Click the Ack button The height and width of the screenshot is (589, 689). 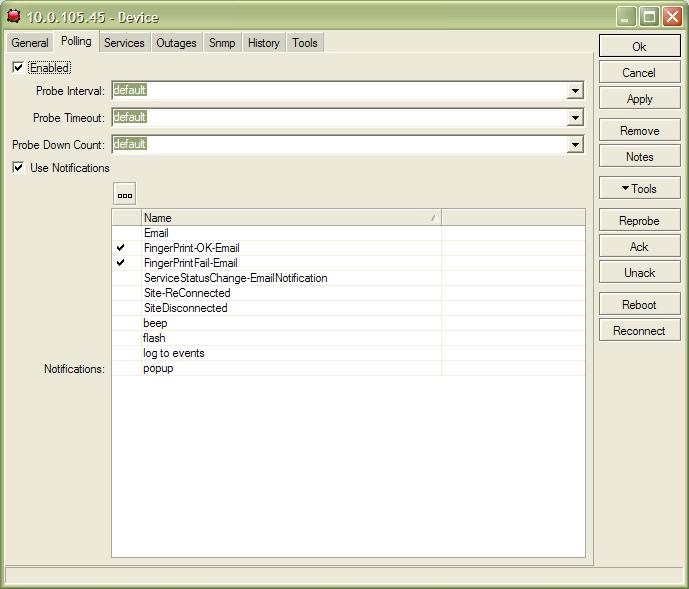point(639,247)
